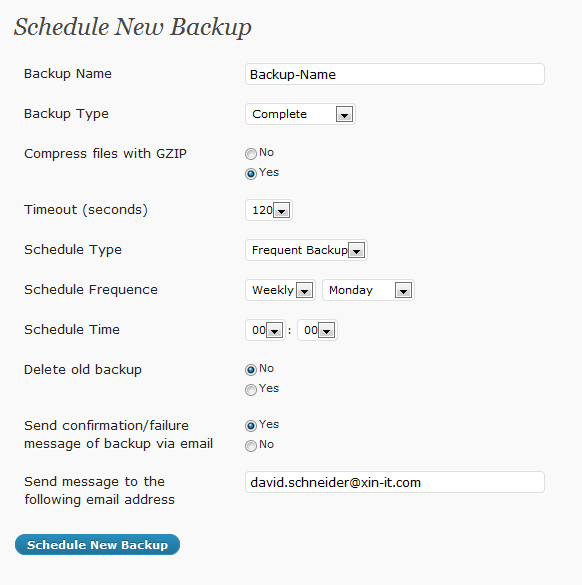Open the schedule minute dropdown
The height and width of the screenshot is (585, 582).
coord(317,330)
